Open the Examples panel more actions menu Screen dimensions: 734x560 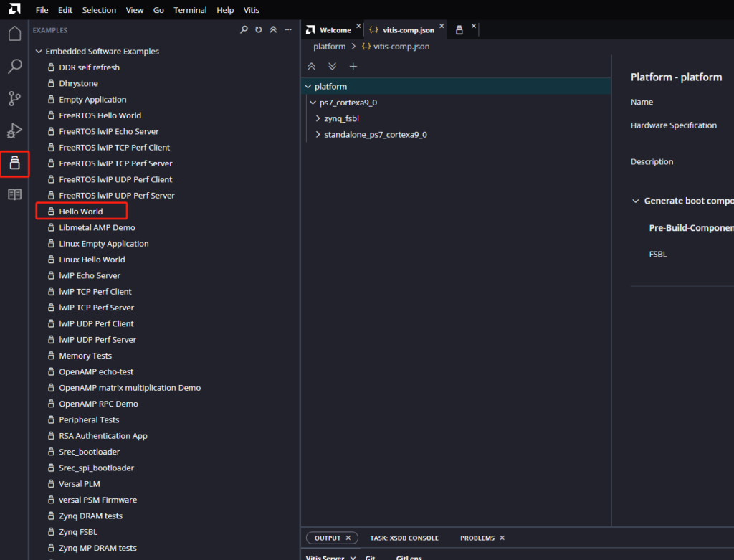coord(288,29)
